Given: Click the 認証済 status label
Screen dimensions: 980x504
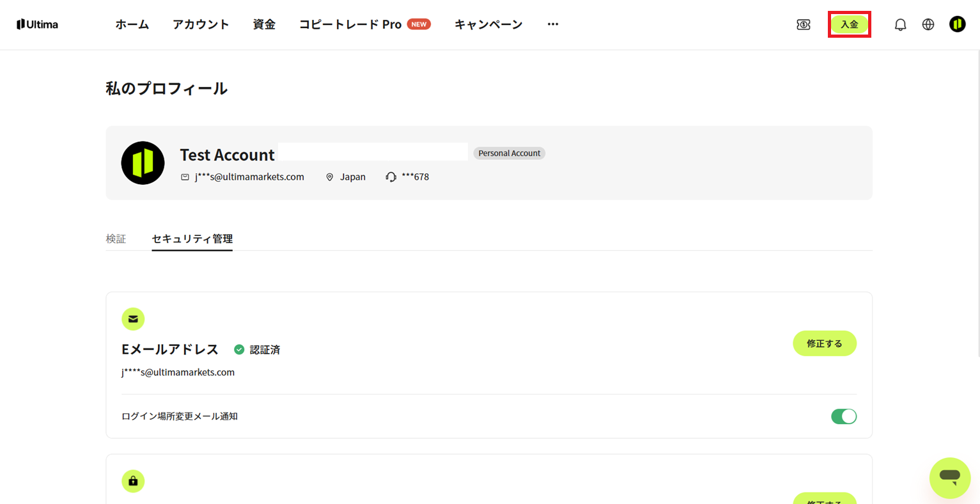Looking at the screenshot, I should (x=265, y=350).
